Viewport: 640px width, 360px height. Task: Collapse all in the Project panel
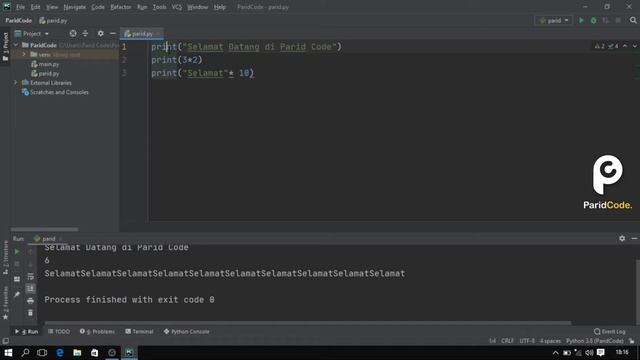pos(85,33)
